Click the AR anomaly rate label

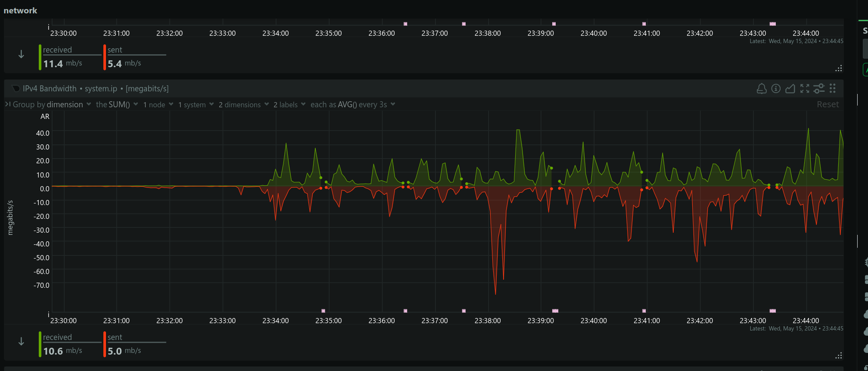45,117
